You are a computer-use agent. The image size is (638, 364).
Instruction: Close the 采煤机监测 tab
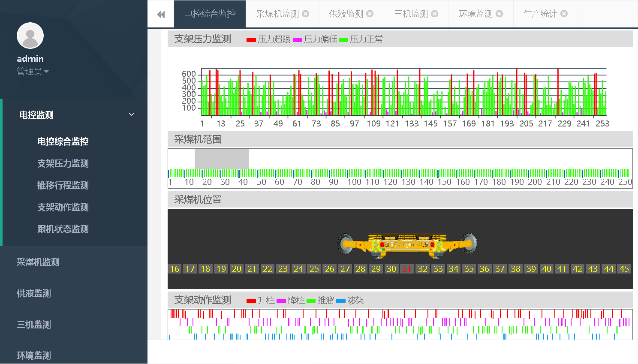click(x=306, y=14)
